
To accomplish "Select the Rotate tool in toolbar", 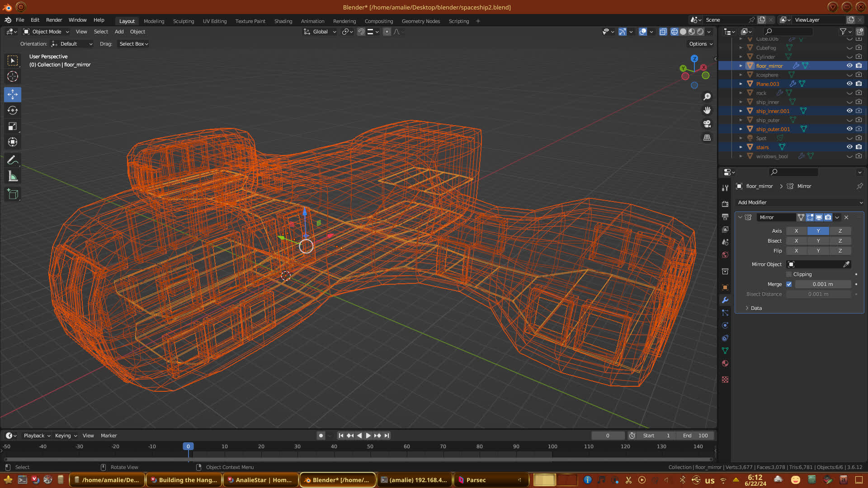I will (13, 110).
